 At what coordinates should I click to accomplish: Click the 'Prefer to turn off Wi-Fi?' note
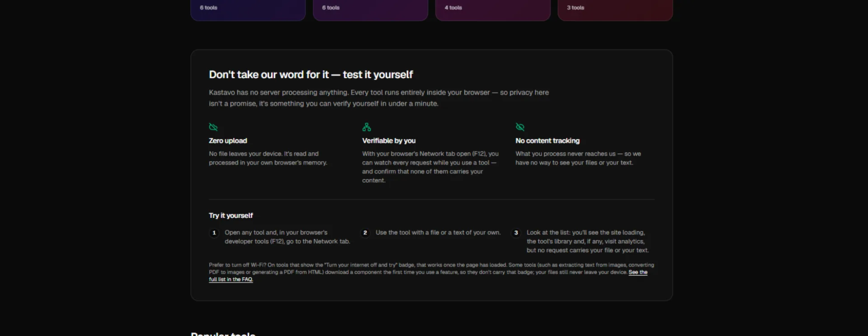pos(431,272)
